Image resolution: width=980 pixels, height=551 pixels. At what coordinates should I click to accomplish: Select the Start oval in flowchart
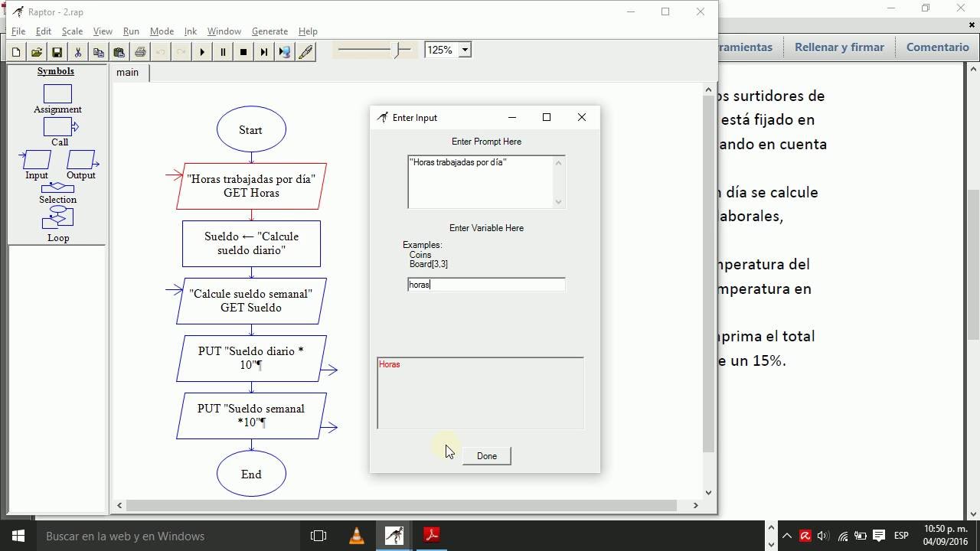251,129
